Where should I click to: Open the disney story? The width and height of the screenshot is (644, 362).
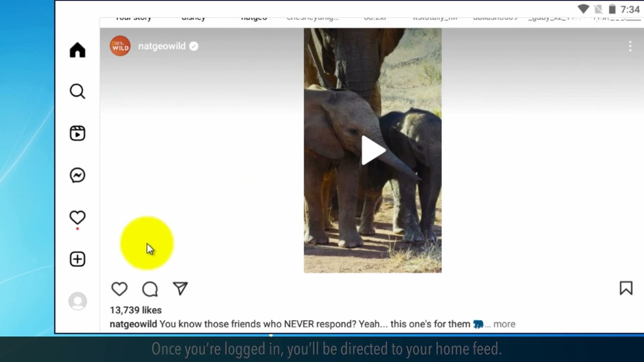coord(194,18)
